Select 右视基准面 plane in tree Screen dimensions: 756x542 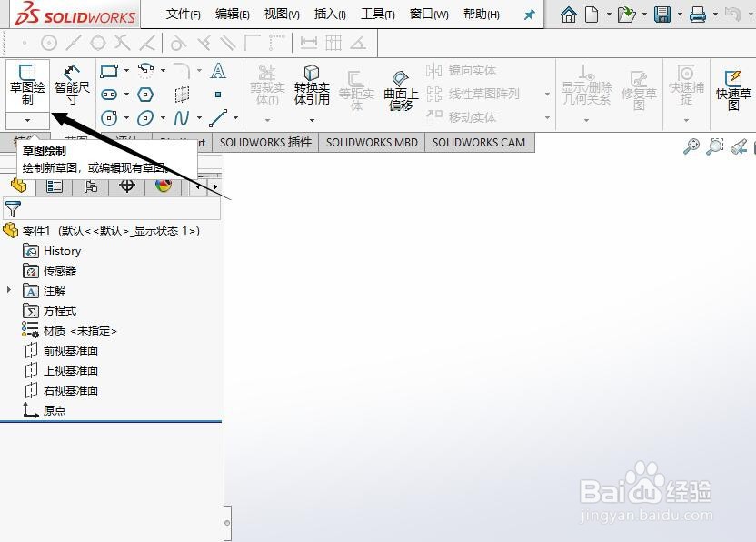61,390
